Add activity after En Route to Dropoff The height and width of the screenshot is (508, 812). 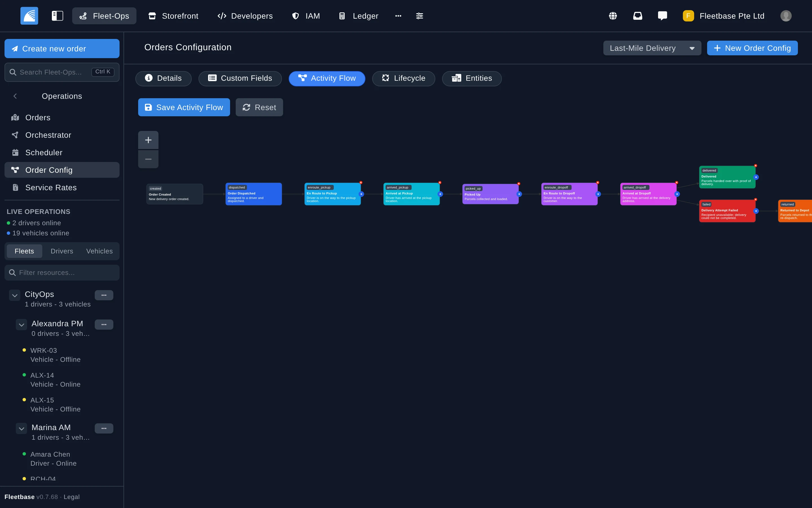click(x=598, y=194)
